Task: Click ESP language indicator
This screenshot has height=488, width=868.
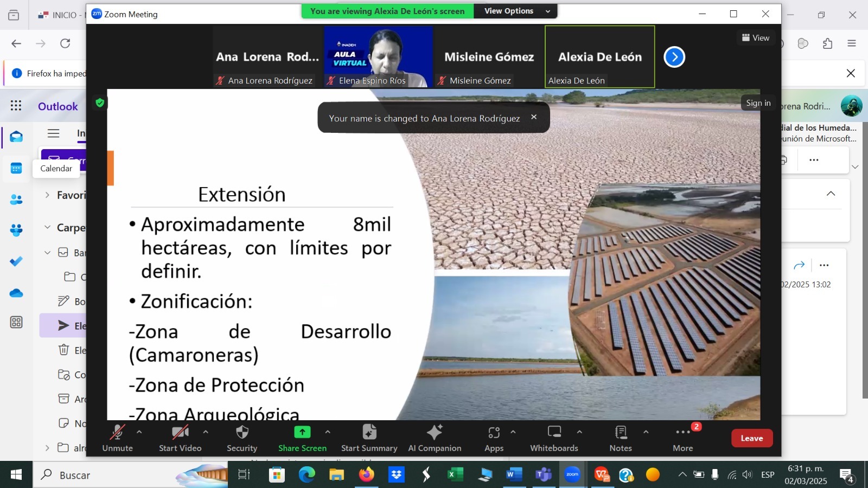Action: tap(768, 475)
